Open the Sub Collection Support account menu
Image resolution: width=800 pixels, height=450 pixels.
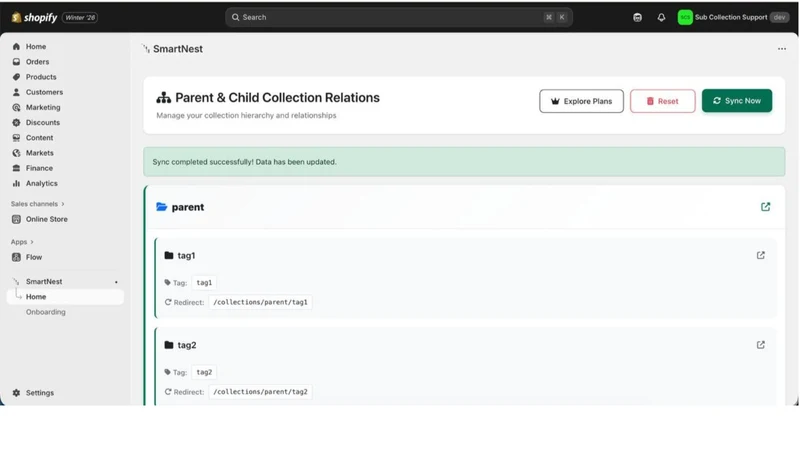pos(733,17)
